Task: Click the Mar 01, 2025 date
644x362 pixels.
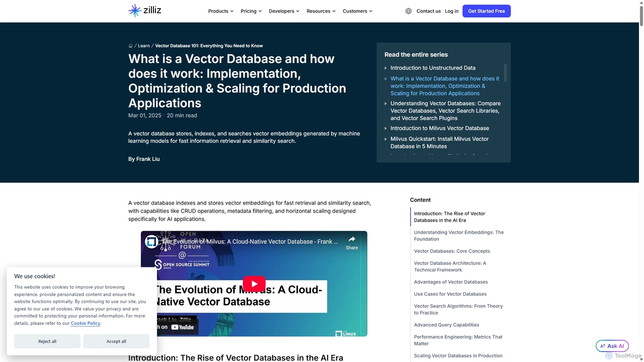Action: [145, 116]
